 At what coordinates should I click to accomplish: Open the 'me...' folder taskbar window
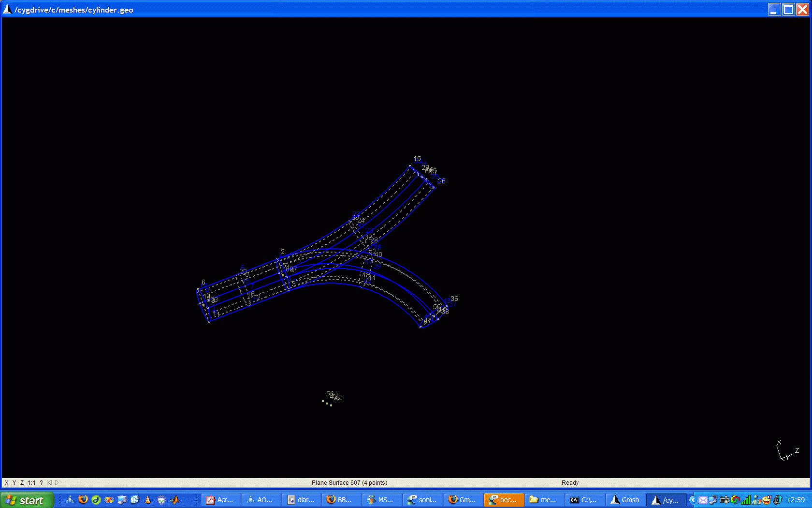(x=544, y=500)
